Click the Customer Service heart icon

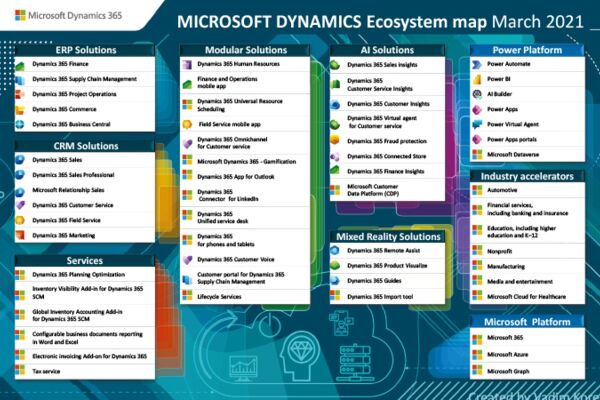20,205
